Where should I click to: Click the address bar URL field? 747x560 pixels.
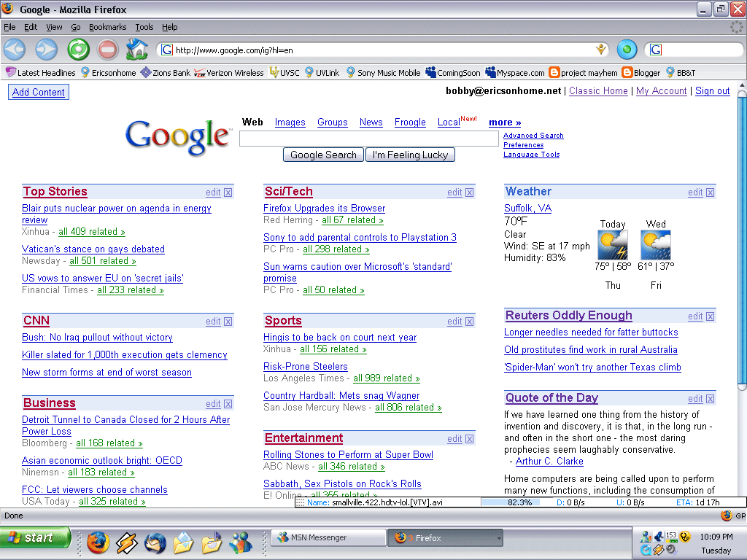tap(384, 50)
